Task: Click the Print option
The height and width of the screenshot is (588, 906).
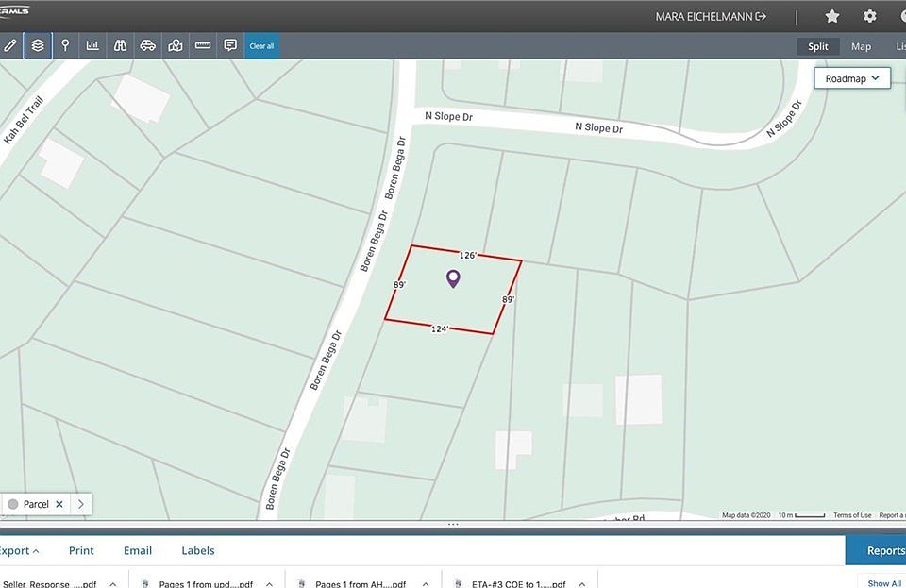Action: tap(81, 550)
